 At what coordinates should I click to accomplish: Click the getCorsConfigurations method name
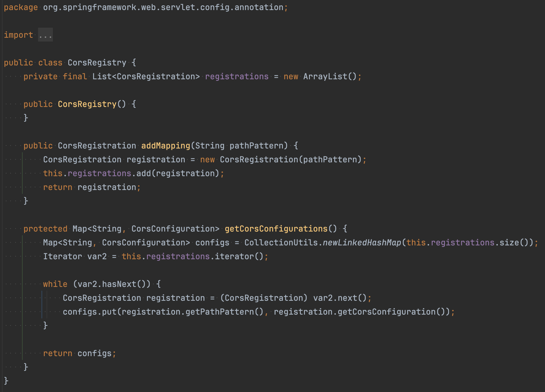point(276,229)
